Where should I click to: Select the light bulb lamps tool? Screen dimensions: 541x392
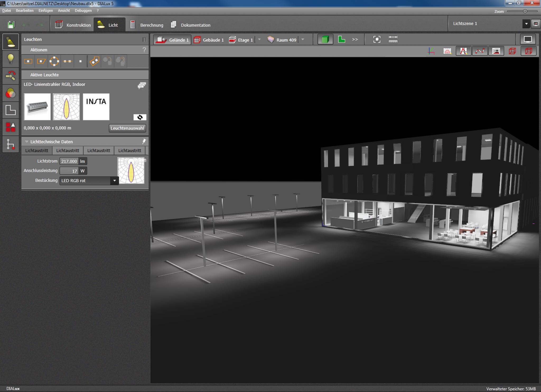point(11,59)
